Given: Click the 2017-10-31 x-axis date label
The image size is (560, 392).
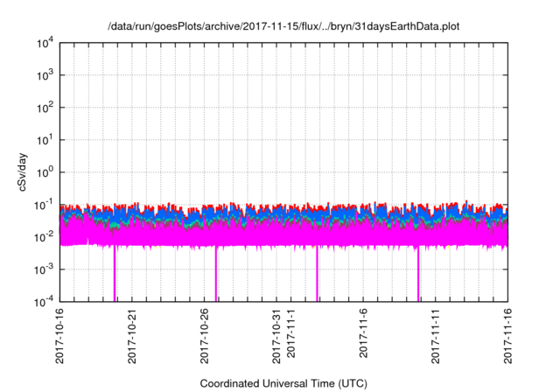Looking at the screenshot, I should pos(276,336).
